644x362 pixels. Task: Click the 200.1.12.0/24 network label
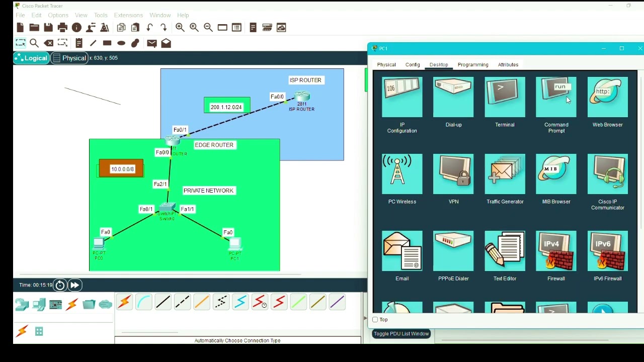pyautogui.click(x=226, y=107)
